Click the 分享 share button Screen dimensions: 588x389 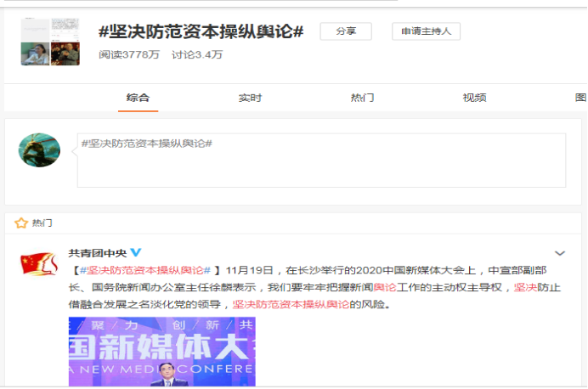(346, 31)
